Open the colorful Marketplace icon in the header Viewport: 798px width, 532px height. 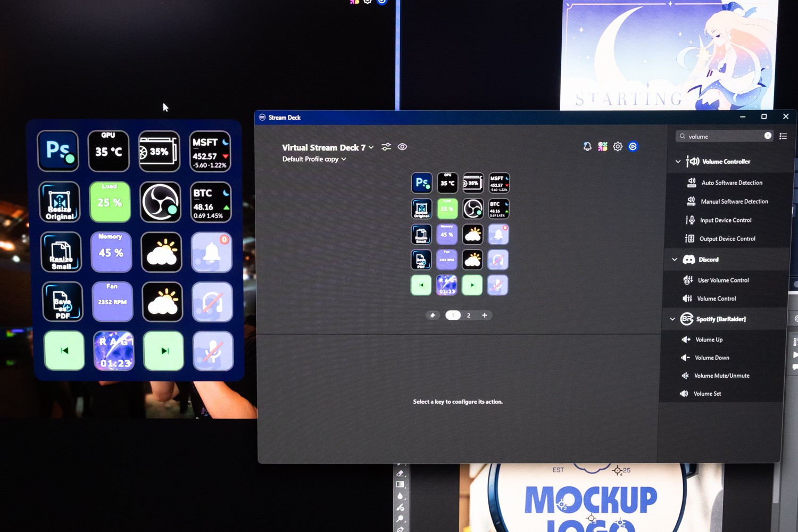tap(602, 146)
